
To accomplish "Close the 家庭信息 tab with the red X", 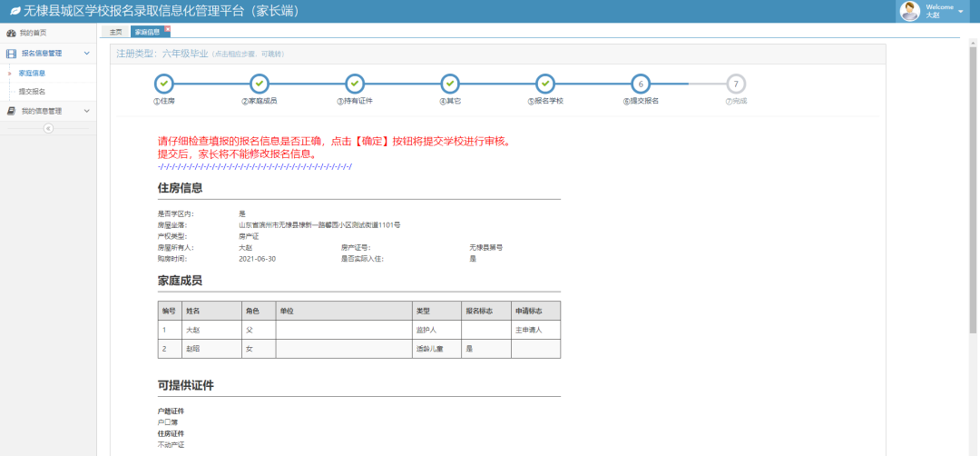I will [167, 29].
